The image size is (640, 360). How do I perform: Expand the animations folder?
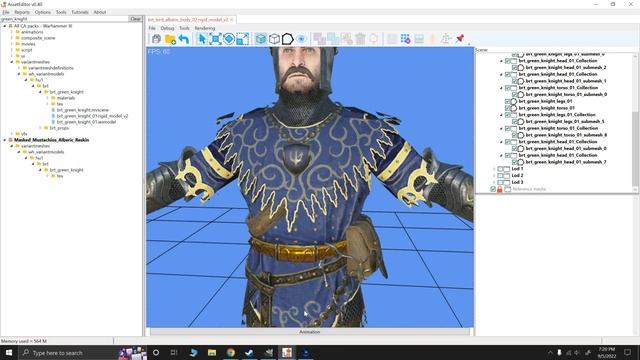click(12, 32)
